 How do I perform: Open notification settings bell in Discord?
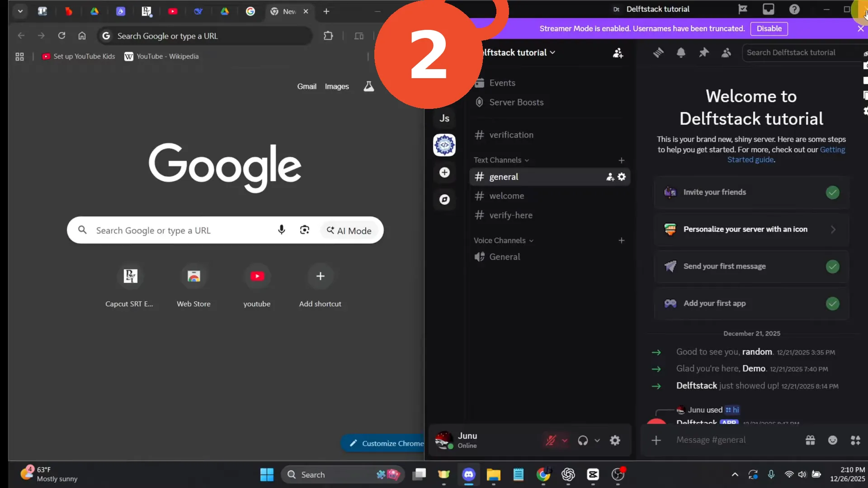coord(681,53)
